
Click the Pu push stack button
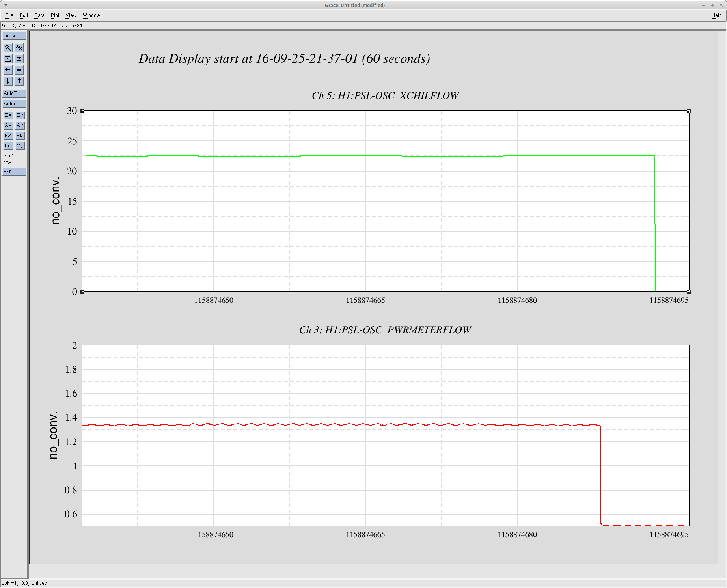pos(20,136)
